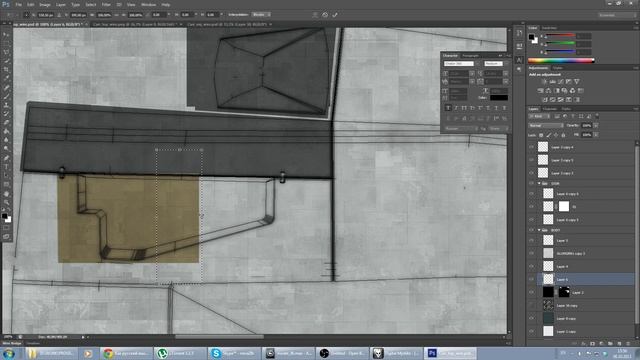
Task: Select the Eyedropper tool
Action: tap(6, 78)
